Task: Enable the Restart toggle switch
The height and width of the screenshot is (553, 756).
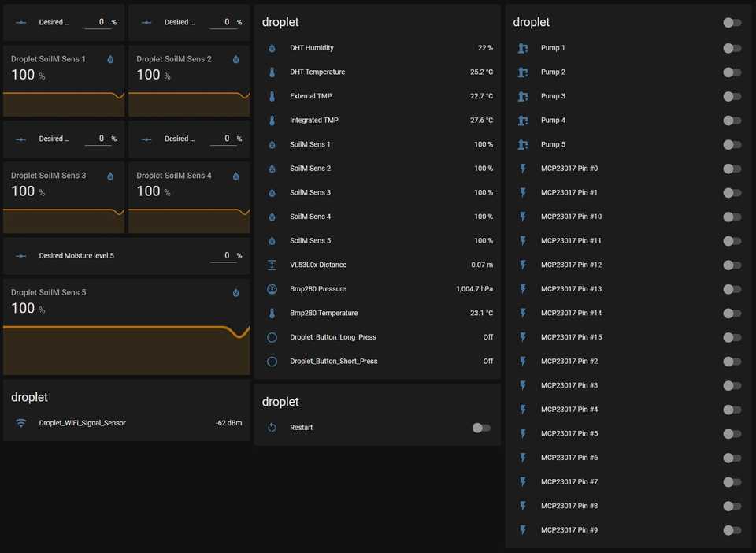Action: click(x=481, y=428)
